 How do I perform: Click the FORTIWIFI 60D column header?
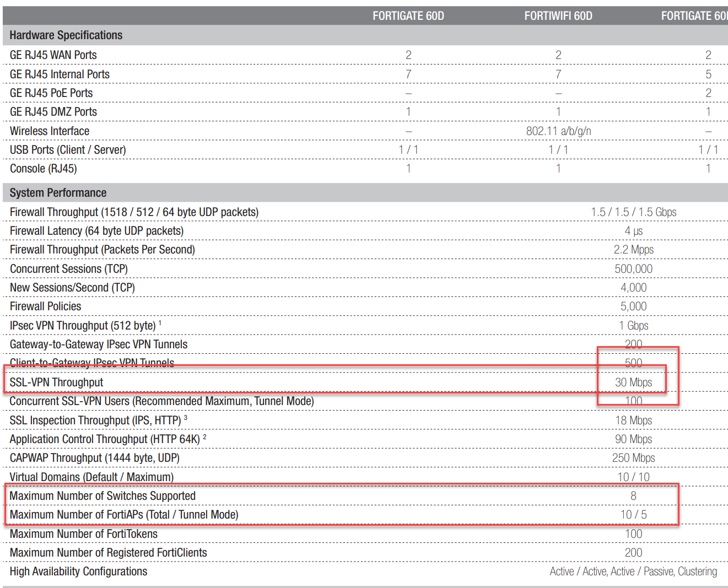click(x=558, y=16)
